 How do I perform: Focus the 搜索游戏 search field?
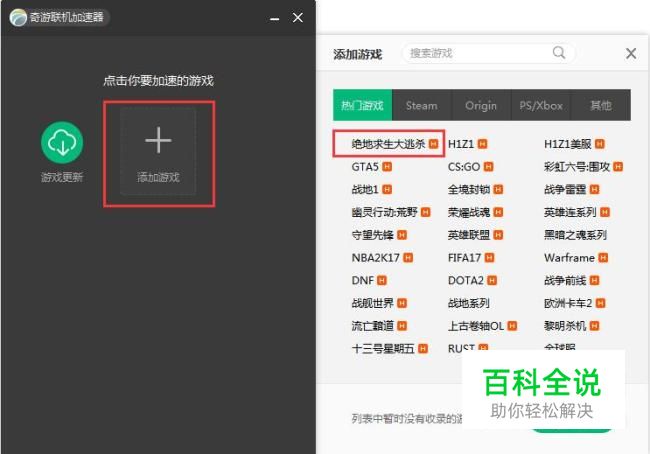click(488, 53)
